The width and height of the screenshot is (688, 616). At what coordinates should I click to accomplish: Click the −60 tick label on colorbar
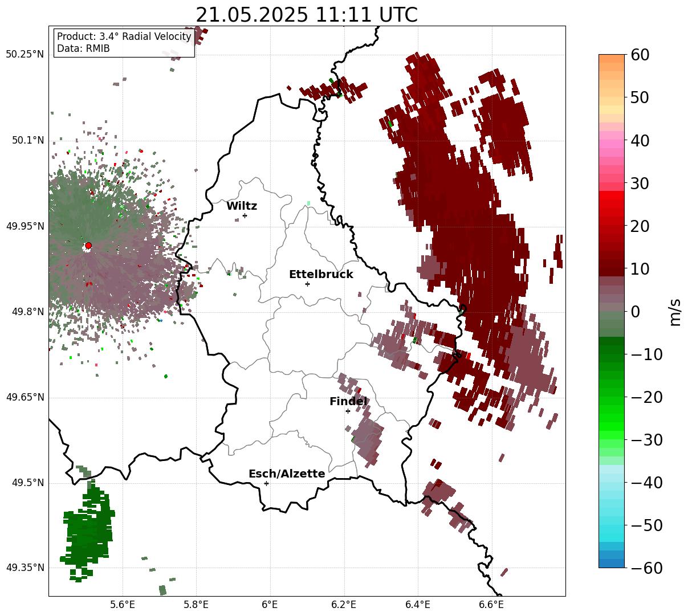click(647, 568)
